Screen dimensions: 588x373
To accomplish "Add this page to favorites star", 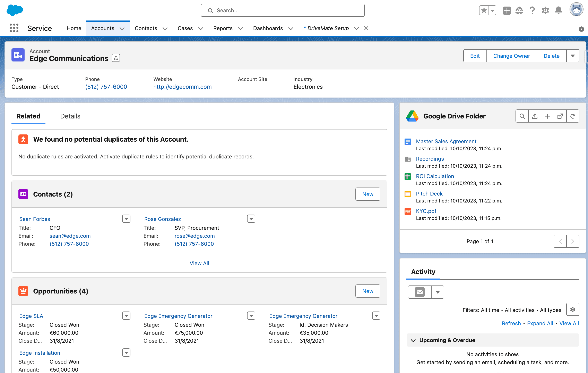I will [484, 10].
